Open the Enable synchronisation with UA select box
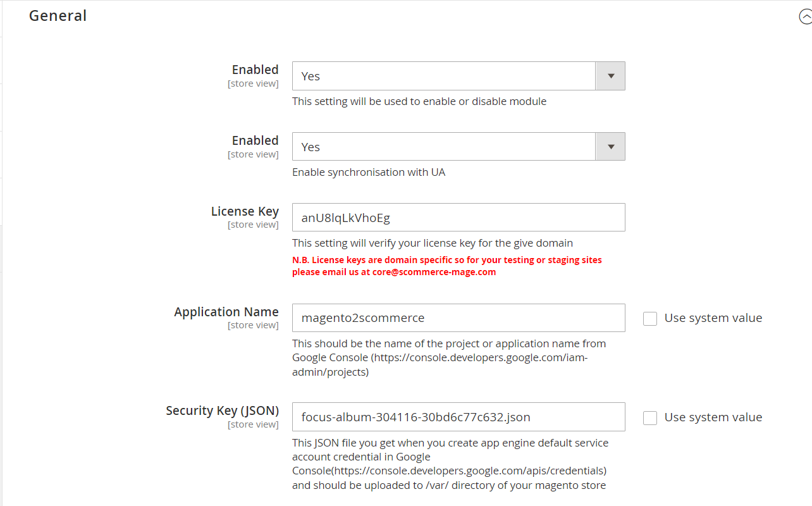Image resolution: width=812 pixels, height=506 pixels. point(444,147)
